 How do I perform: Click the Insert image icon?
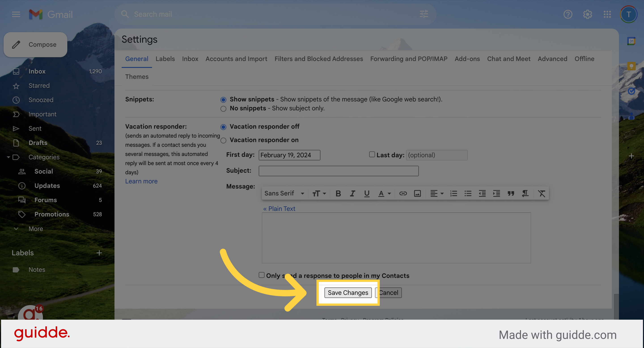[x=417, y=193]
